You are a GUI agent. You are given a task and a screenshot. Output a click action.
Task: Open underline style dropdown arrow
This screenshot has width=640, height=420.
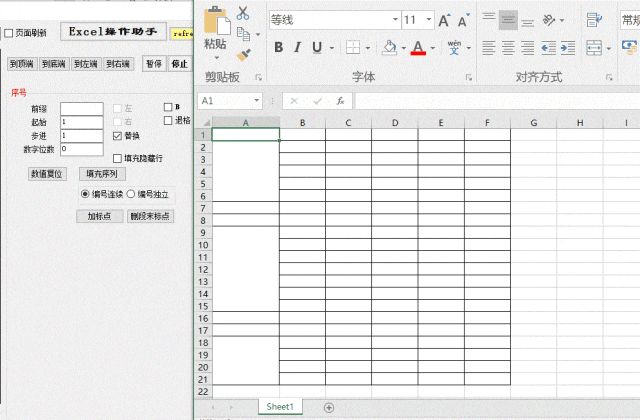[332, 48]
